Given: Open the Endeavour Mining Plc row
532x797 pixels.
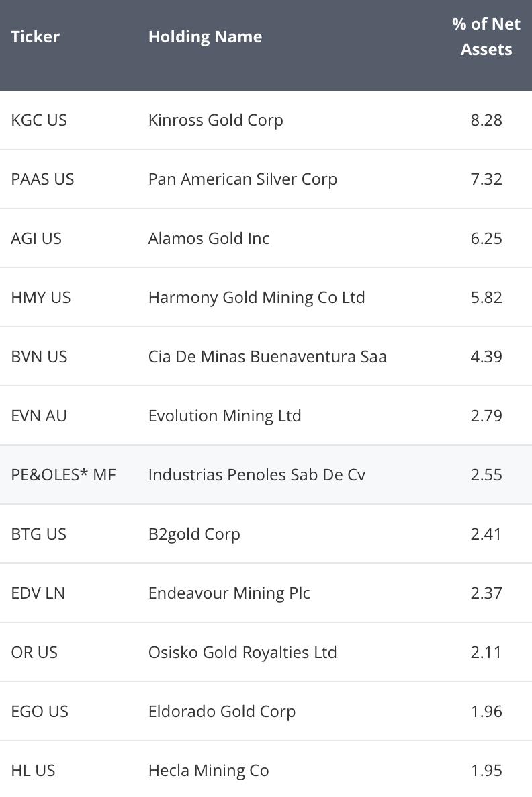Looking at the screenshot, I should point(266,593).
